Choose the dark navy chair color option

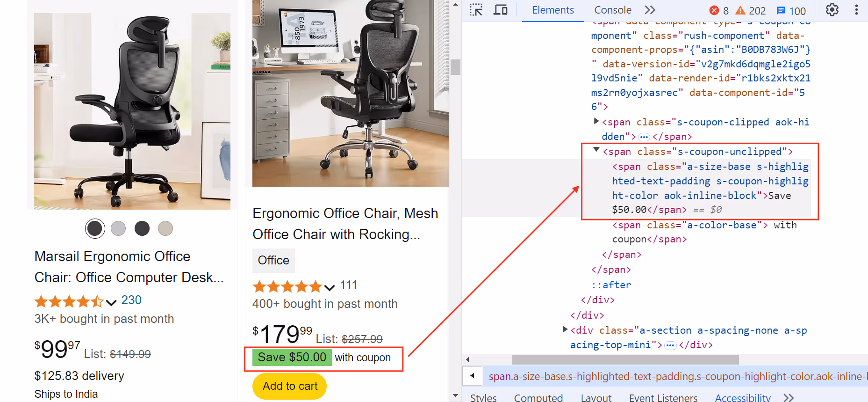(x=142, y=228)
